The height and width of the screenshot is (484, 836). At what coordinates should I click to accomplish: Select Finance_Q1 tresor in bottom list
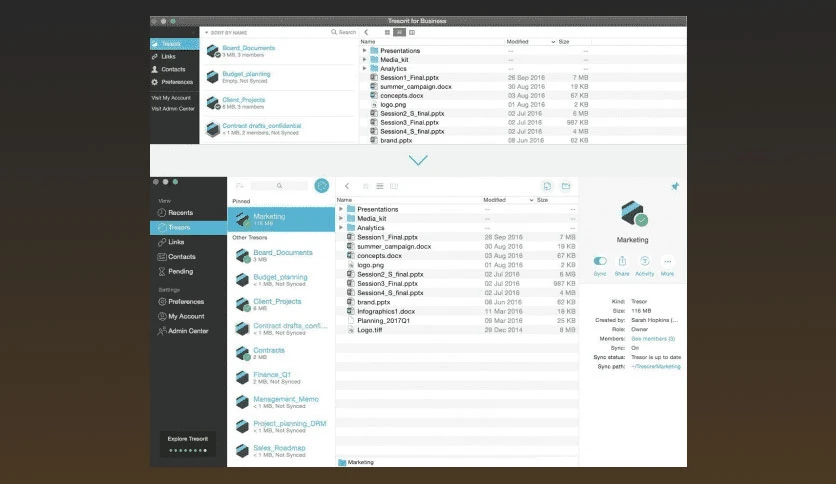point(281,377)
